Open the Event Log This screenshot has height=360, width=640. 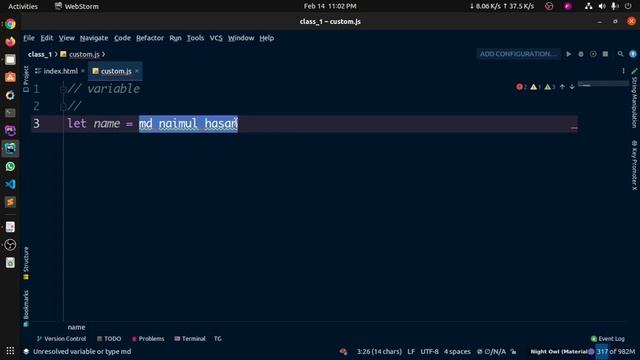click(x=608, y=339)
